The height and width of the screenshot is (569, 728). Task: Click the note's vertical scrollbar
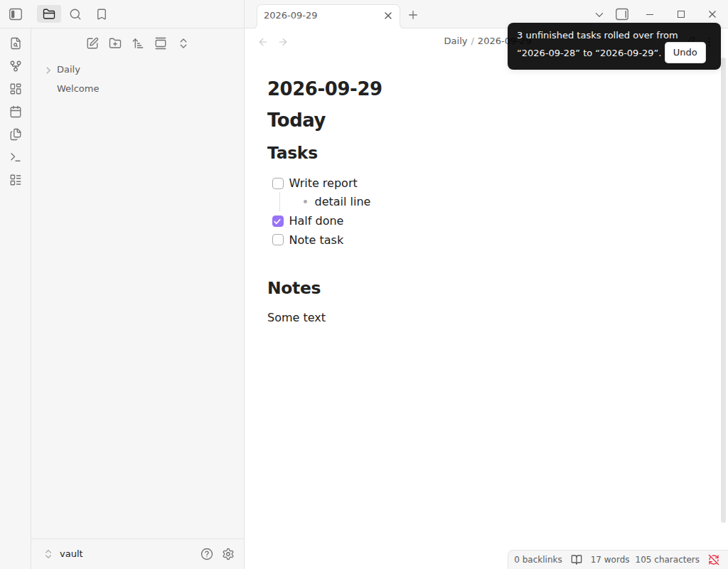724,290
